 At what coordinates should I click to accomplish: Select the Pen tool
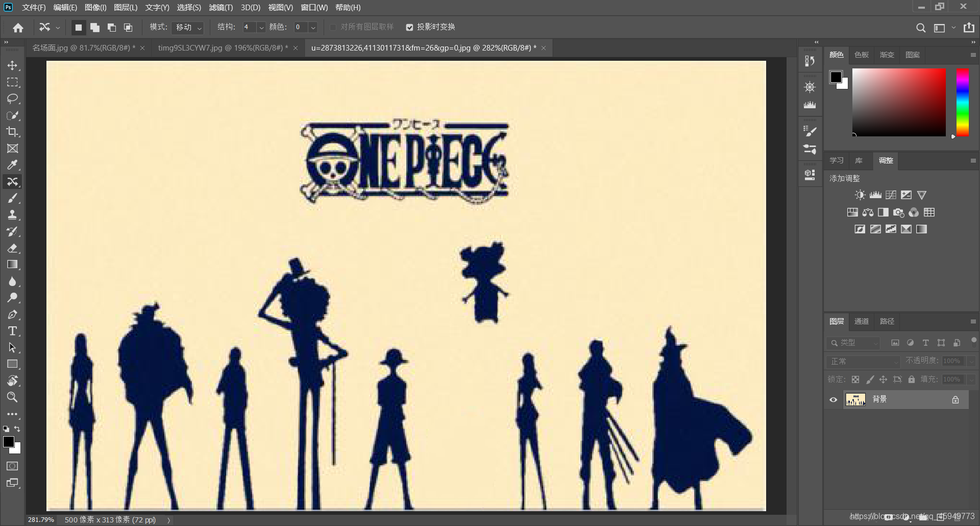[x=13, y=315]
